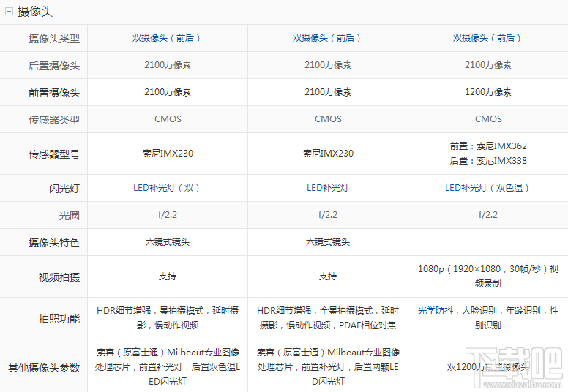Follow the 光学防抖 link
The image size is (568, 392).
(x=435, y=311)
